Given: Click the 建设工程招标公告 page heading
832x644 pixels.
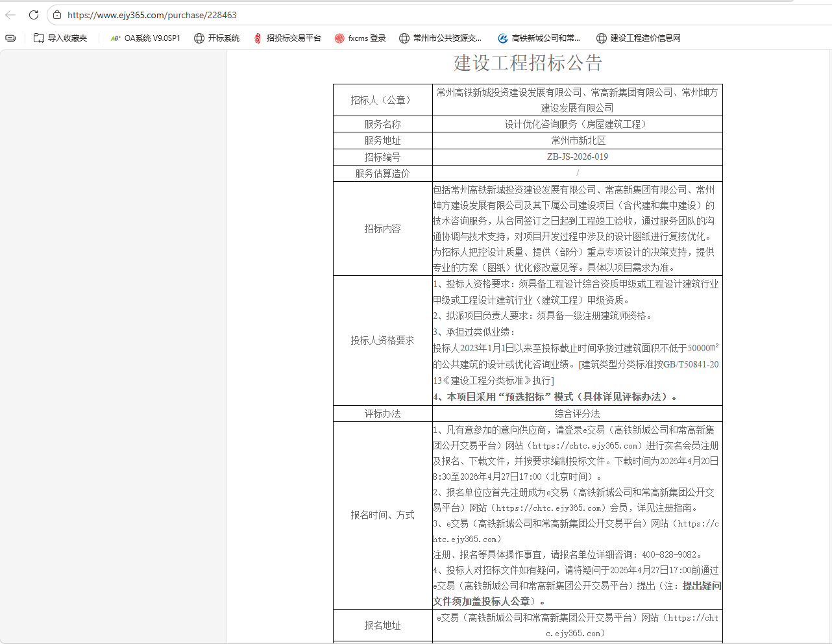Looking at the screenshot, I should click(x=528, y=63).
